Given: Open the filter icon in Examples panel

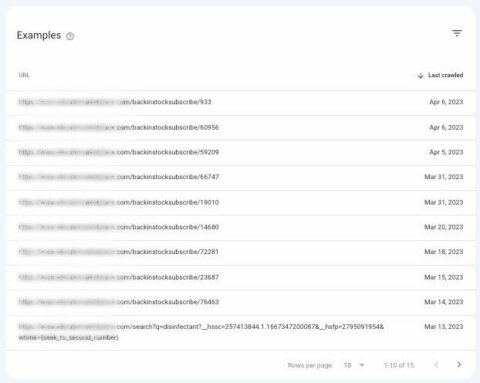Looking at the screenshot, I should tap(457, 33).
